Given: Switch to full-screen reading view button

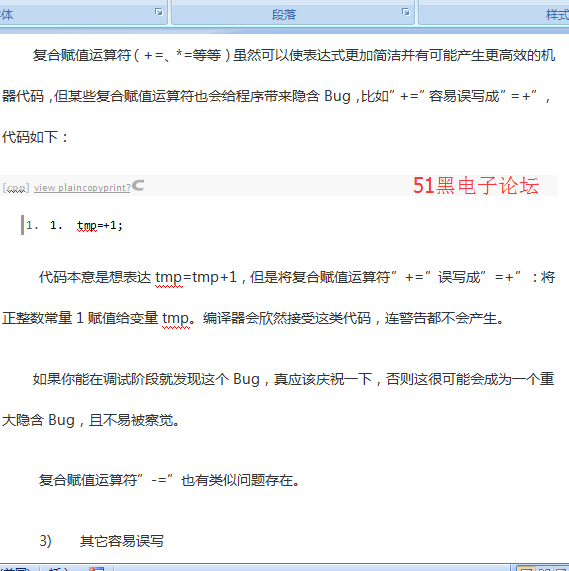Looking at the screenshot, I should click(x=544, y=569).
